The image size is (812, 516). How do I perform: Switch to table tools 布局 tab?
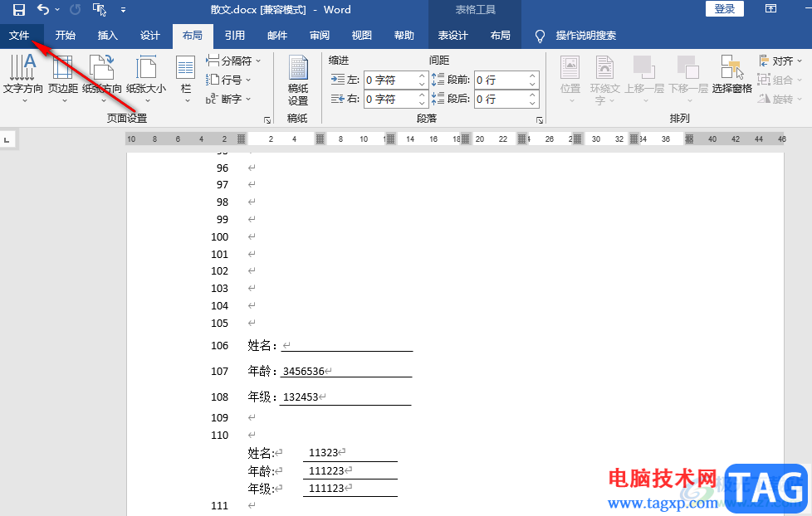point(501,35)
